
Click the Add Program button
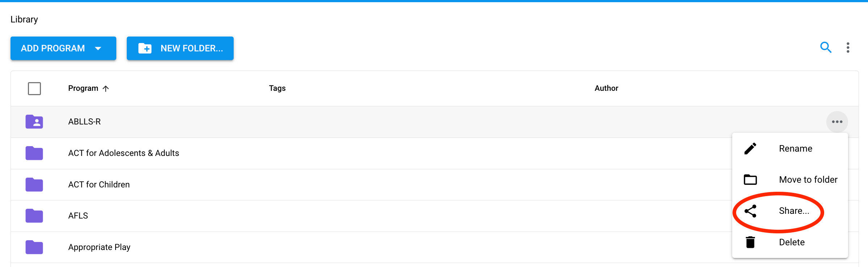coord(53,48)
